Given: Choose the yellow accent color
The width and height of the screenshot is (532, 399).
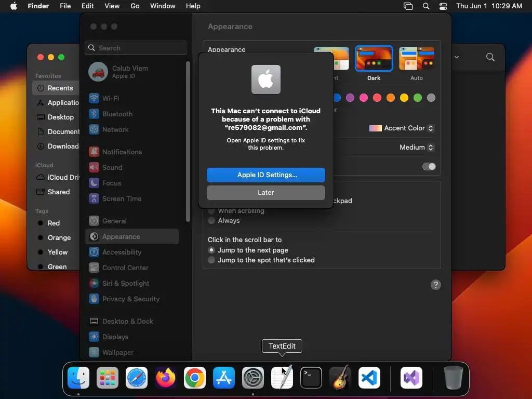Looking at the screenshot, I should coord(404,98).
